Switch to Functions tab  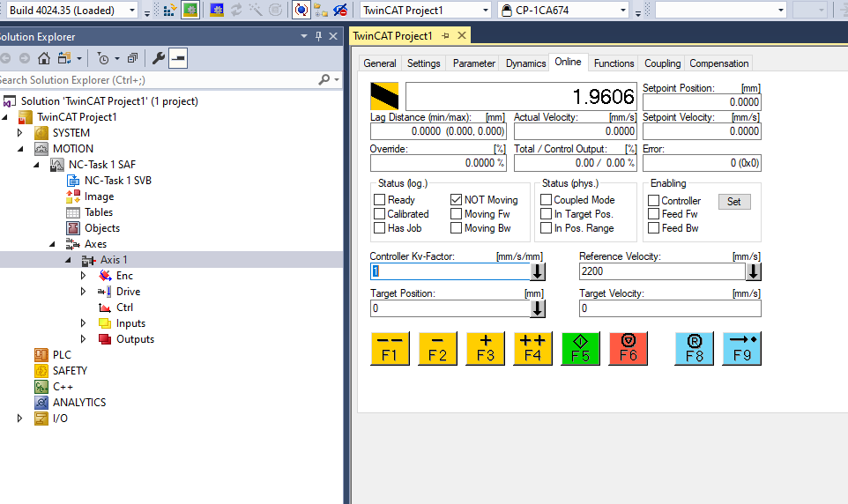click(x=614, y=63)
